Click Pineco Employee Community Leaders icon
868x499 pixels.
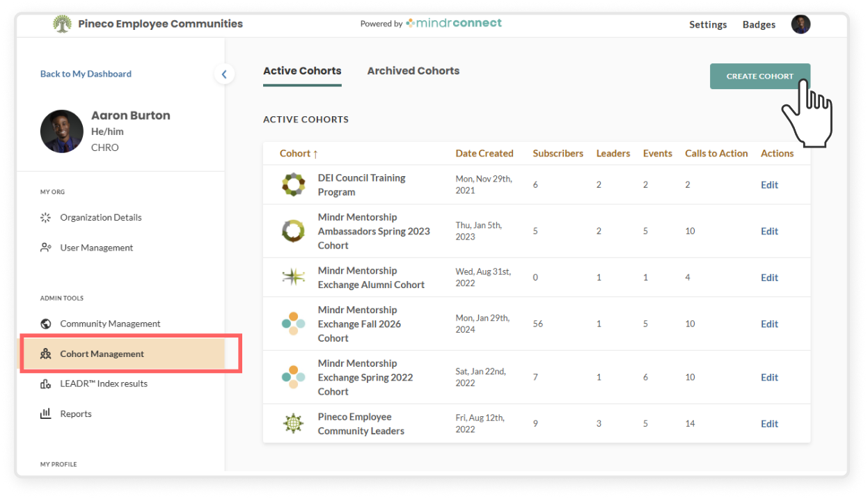(x=293, y=423)
